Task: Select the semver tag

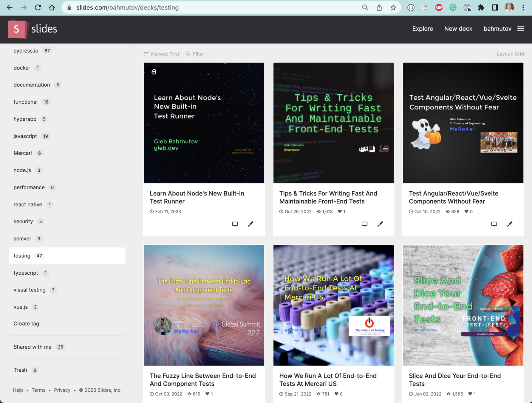Action: (x=67, y=239)
